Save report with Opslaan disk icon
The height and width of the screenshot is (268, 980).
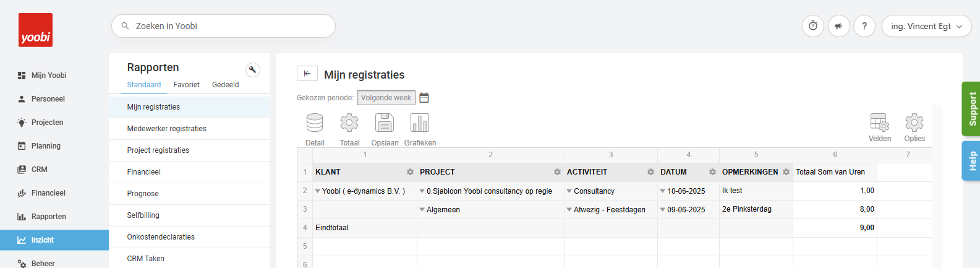point(385,123)
